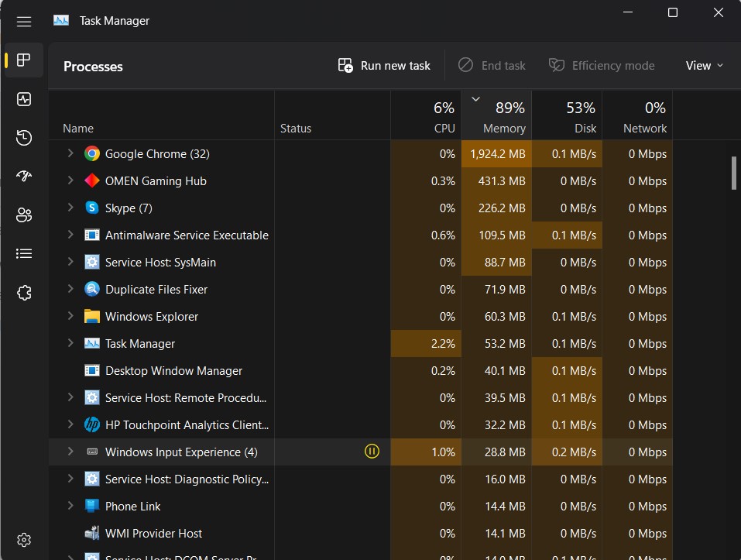
Task: Click the pause icon on Windows Input Experience
Action: pos(372,452)
